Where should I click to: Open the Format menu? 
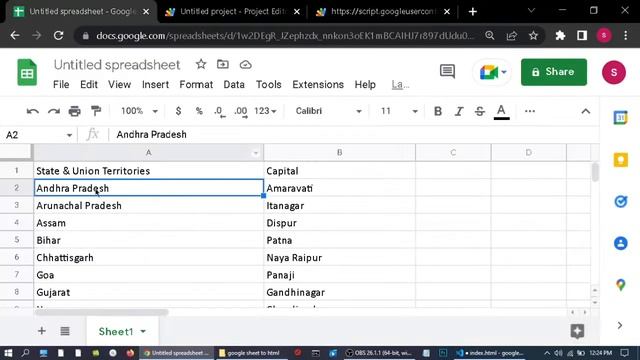[196, 84]
